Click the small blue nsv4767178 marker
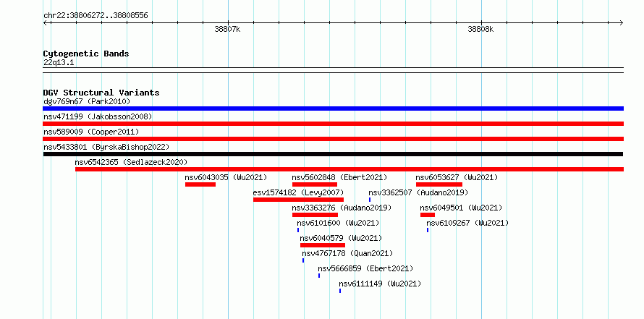Viewport: 644px width, 319px height. 303,260
